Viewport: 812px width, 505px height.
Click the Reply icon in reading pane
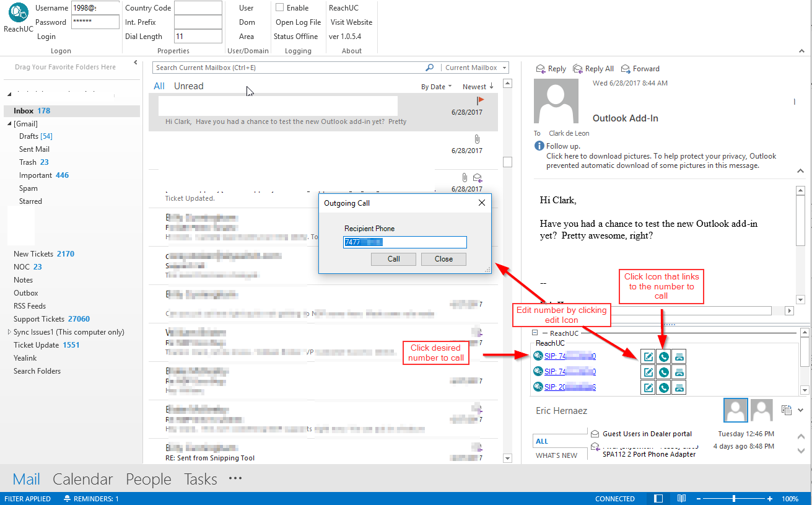click(x=540, y=69)
